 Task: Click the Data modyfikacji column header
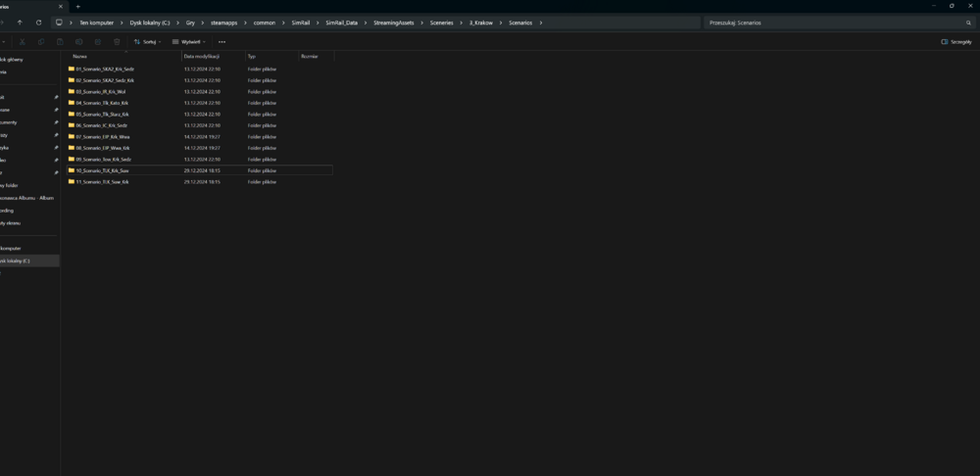(x=201, y=57)
